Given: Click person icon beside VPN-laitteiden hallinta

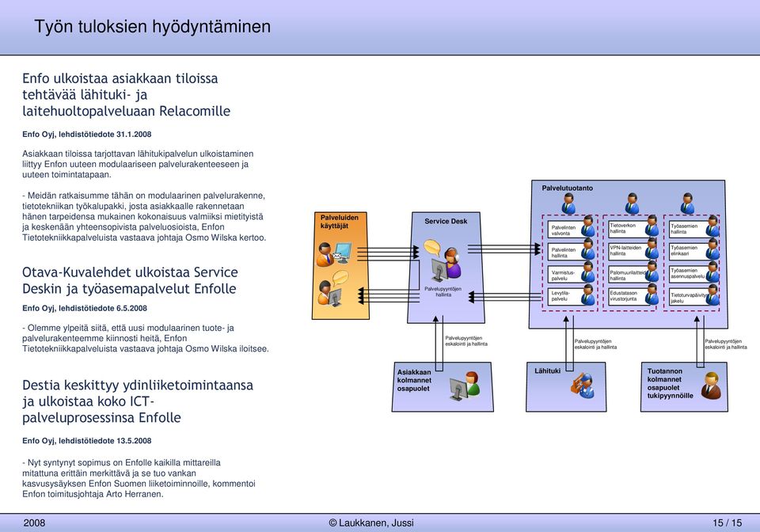Looking at the screenshot, I should tap(652, 248).
